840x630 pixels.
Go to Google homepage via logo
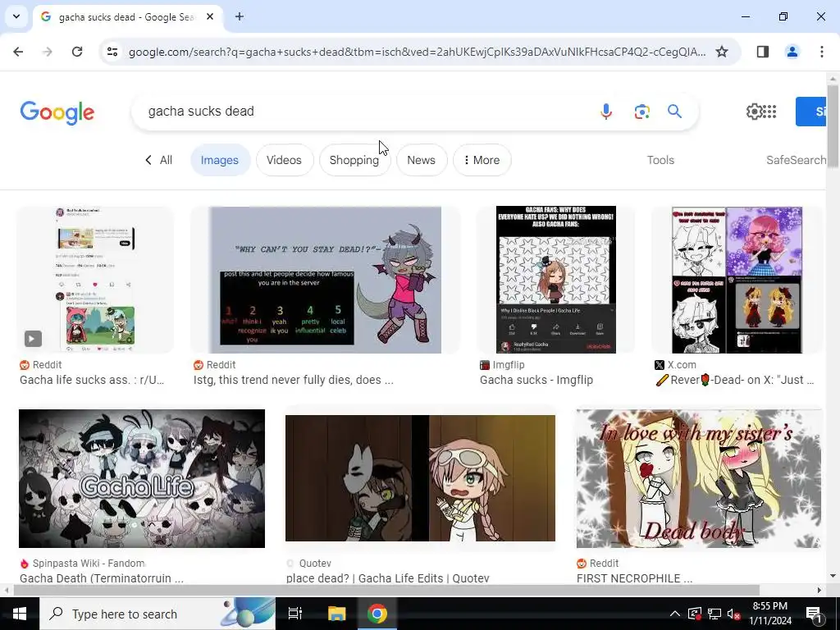tap(57, 112)
